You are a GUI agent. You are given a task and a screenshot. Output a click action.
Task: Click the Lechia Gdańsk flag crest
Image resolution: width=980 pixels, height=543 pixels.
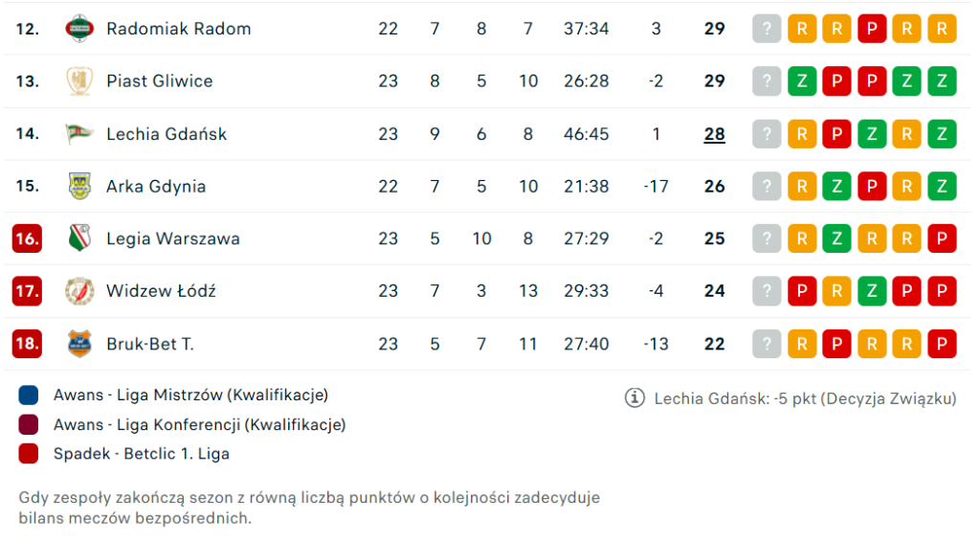click(79, 134)
